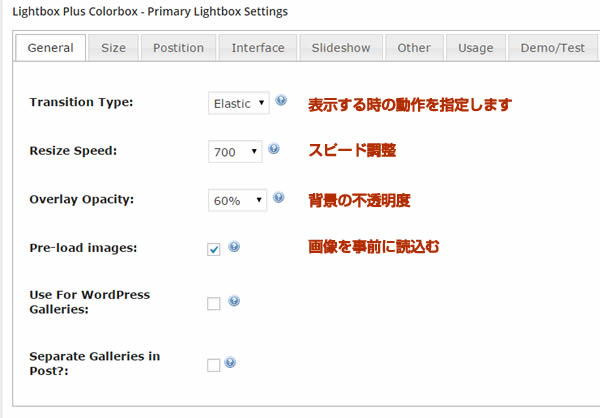This screenshot has height=418, width=600.
Task: Show help for Use For WordPress Galleries
Action: [234, 301]
